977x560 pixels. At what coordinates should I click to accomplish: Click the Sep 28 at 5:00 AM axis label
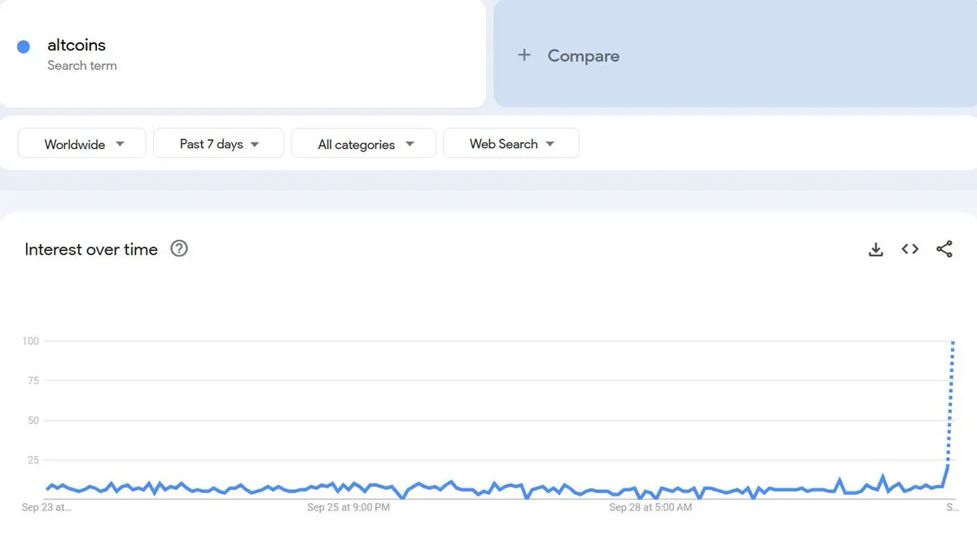click(651, 507)
